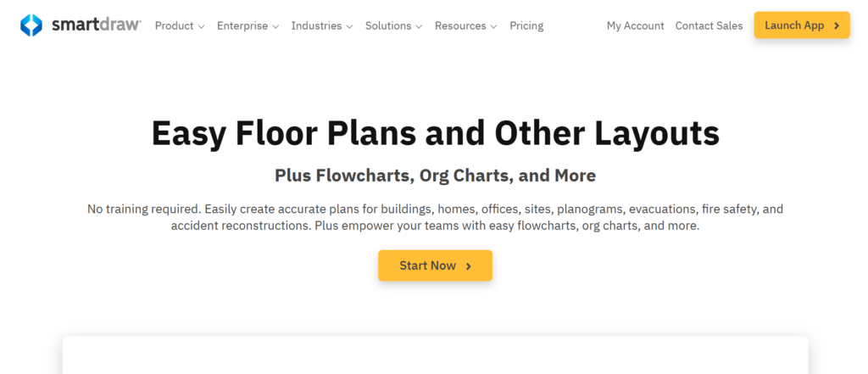The image size is (868, 374).
Task: Click the arrow icon in Launch App
Action: (837, 25)
